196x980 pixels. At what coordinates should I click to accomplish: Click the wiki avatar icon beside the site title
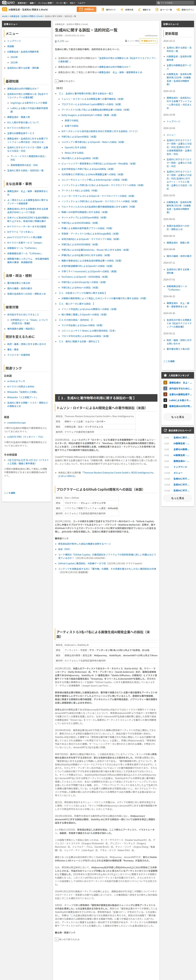tap(5, 9)
